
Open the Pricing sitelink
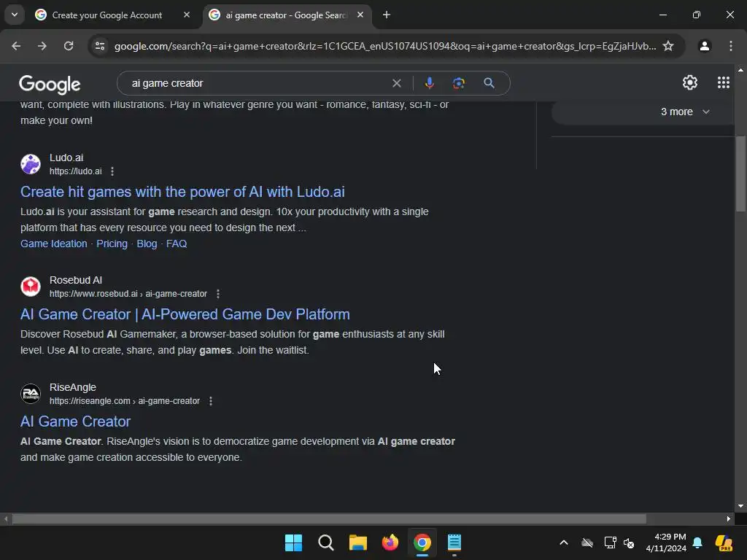click(x=112, y=244)
